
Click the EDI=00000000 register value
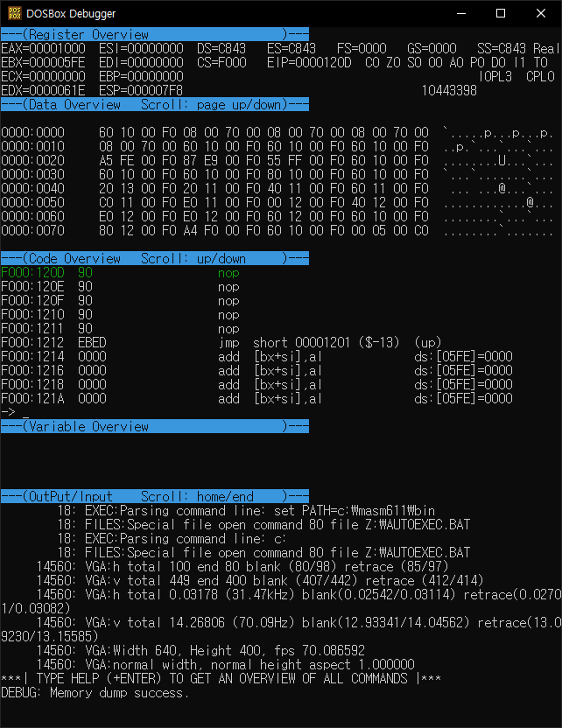coord(141,62)
